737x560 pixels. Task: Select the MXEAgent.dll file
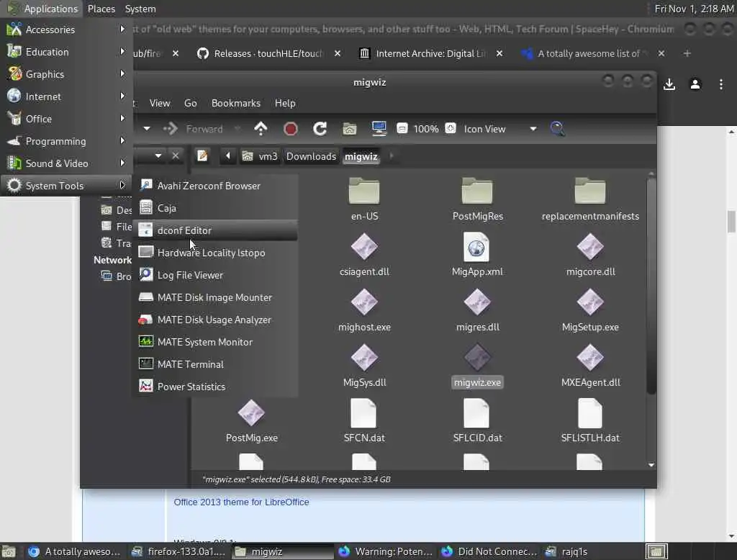click(590, 366)
